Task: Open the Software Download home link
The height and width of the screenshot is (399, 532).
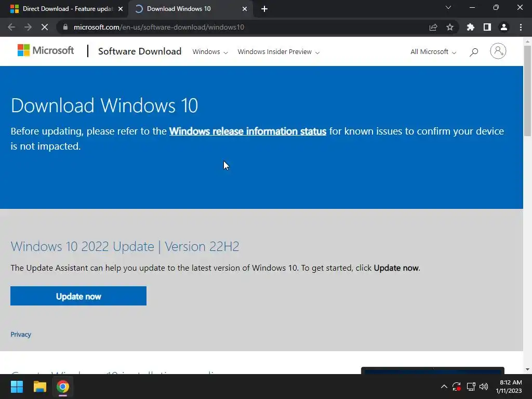Action: (x=140, y=51)
